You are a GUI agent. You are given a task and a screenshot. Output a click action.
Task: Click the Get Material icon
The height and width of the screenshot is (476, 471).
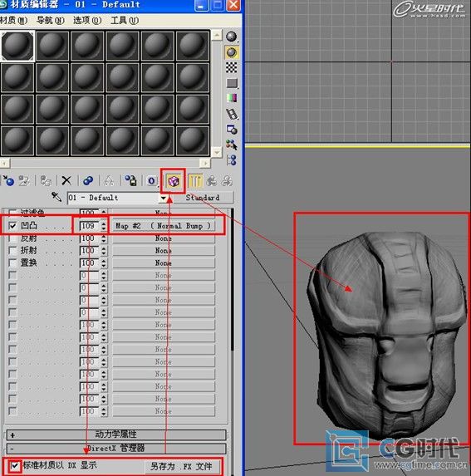coord(9,180)
